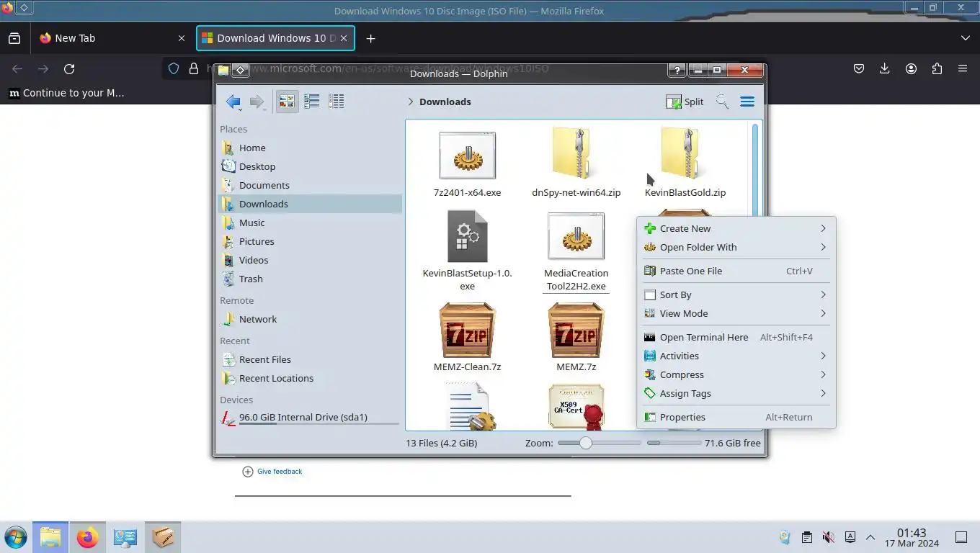The height and width of the screenshot is (553, 980).
Task: Go back with Dolphin's back arrow
Action: click(233, 102)
